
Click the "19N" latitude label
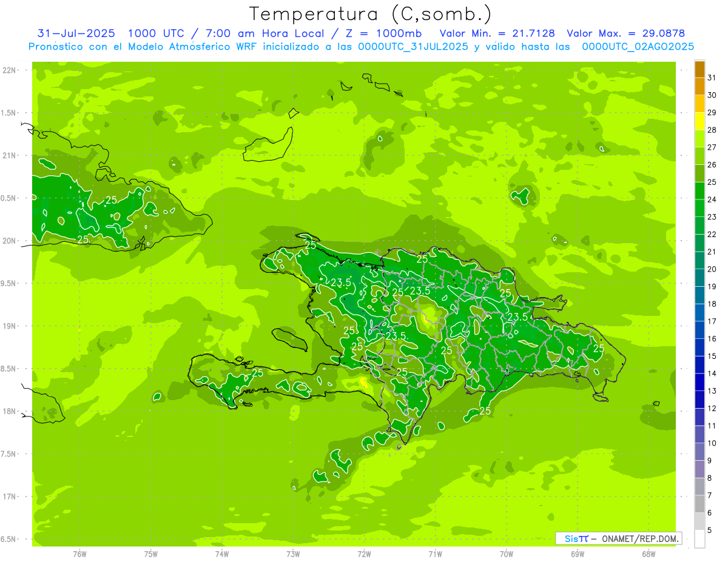[9, 326]
